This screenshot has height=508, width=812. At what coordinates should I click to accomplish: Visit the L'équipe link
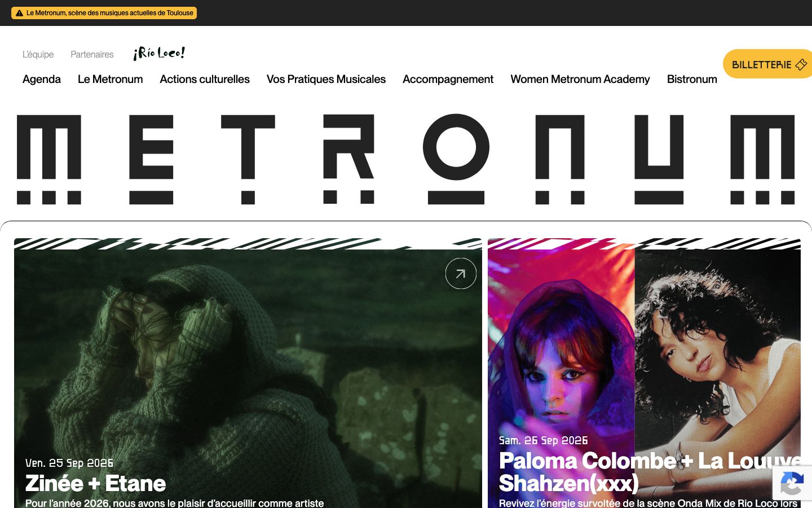pos(38,54)
